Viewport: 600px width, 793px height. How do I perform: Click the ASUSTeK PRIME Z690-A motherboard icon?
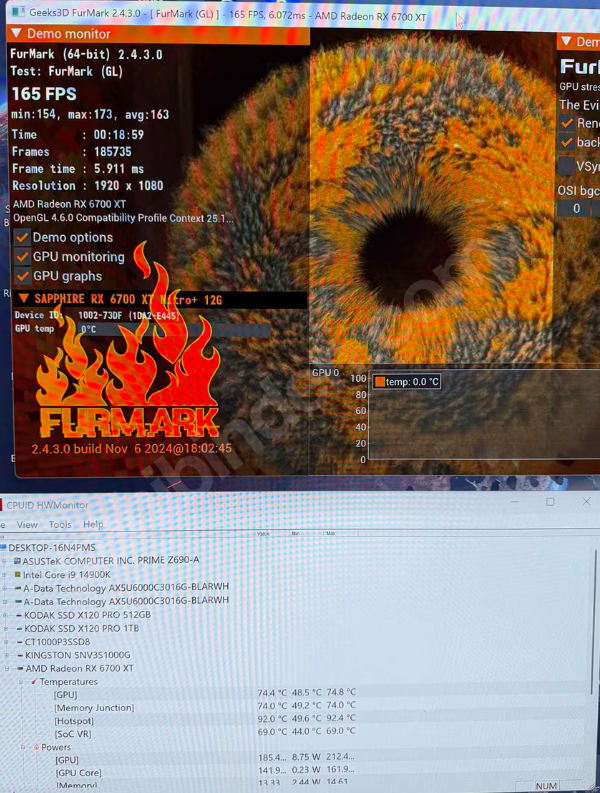(x=17, y=561)
